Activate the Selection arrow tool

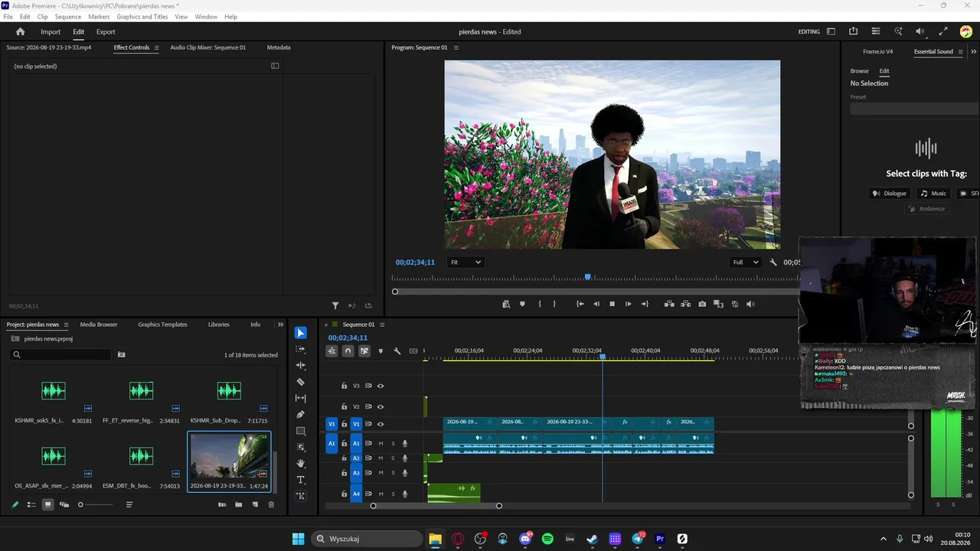pyautogui.click(x=300, y=333)
